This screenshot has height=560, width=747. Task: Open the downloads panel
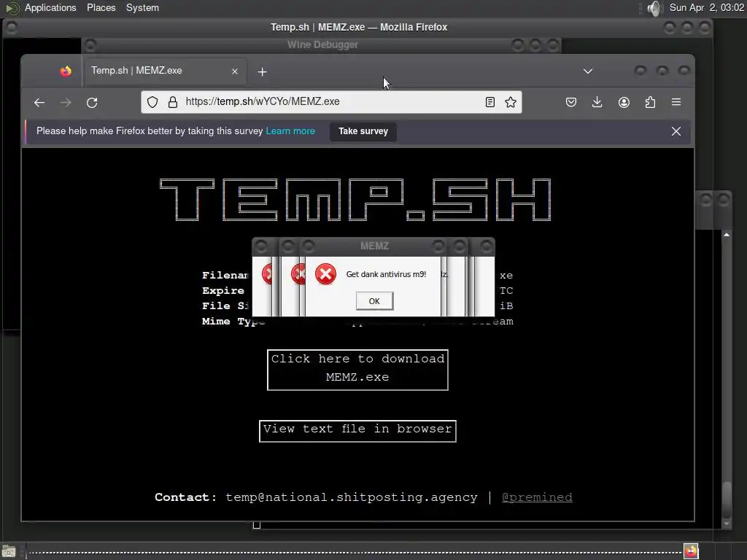597,102
